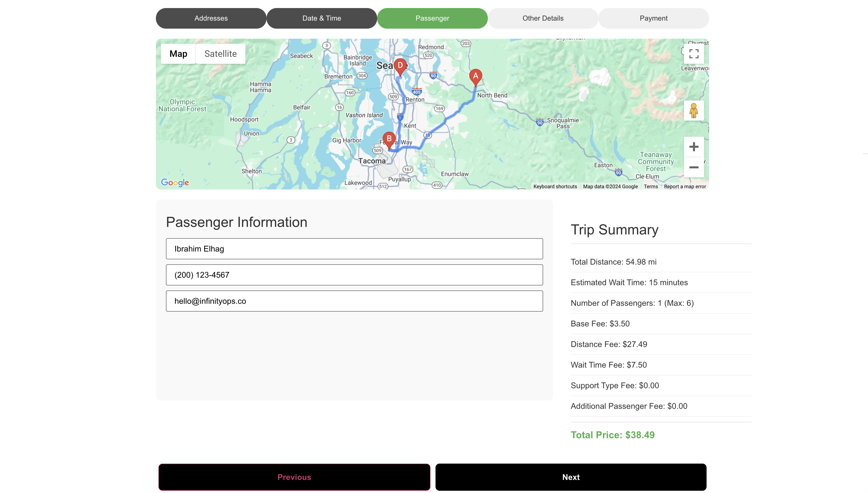Select Number of Passengers: 1 (Max: 6)
The height and width of the screenshot is (493, 868).
click(x=632, y=303)
